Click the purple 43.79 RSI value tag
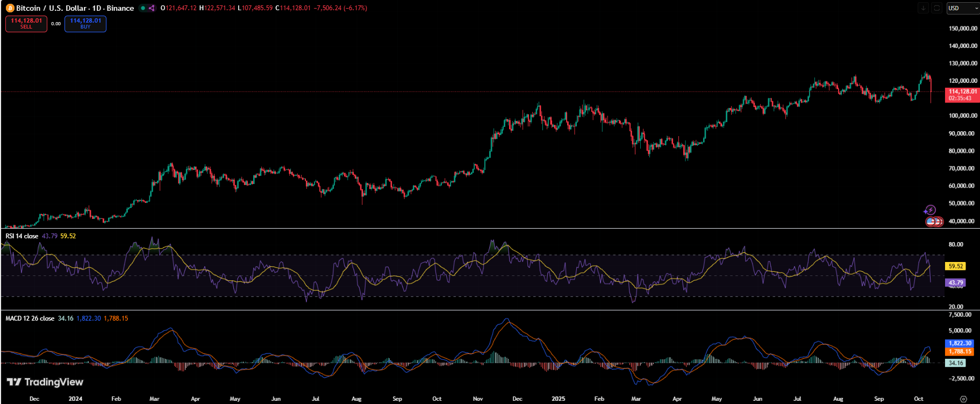The height and width of the screenshot is (404, 980). pos(955,282)
